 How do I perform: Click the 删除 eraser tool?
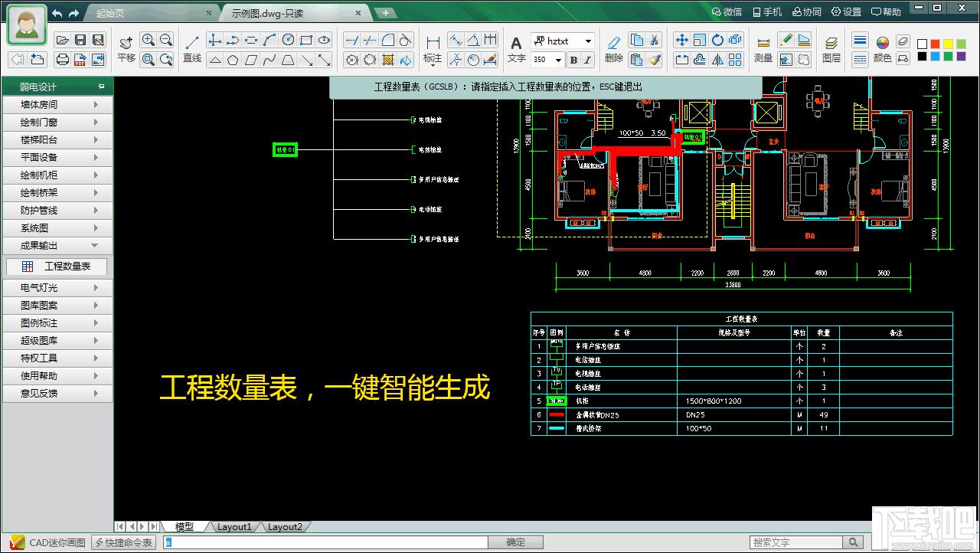pos(614,49)
